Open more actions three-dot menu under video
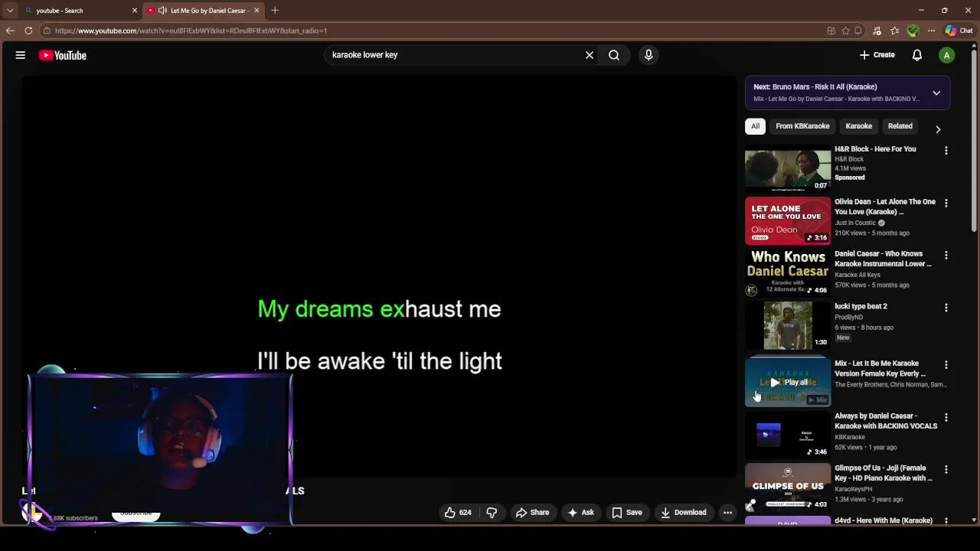 tap(727, 513)
